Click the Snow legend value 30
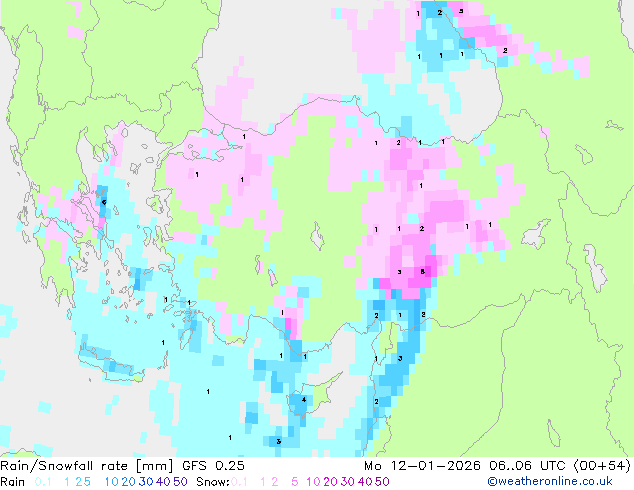This screenshot has height=490, width=634. pos(348,482)
